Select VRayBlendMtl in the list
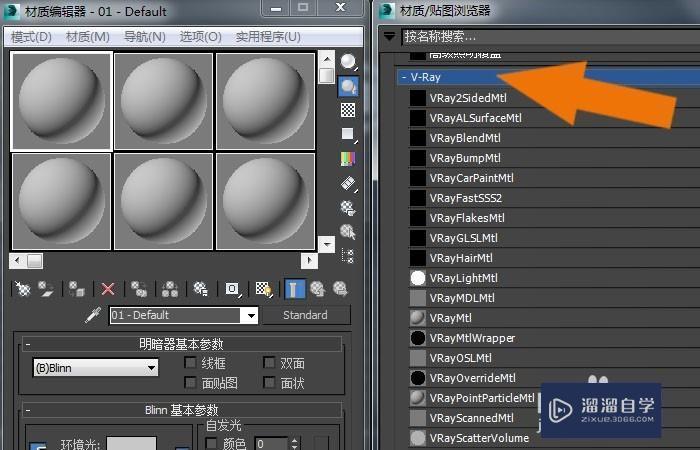 click(555, 138)
